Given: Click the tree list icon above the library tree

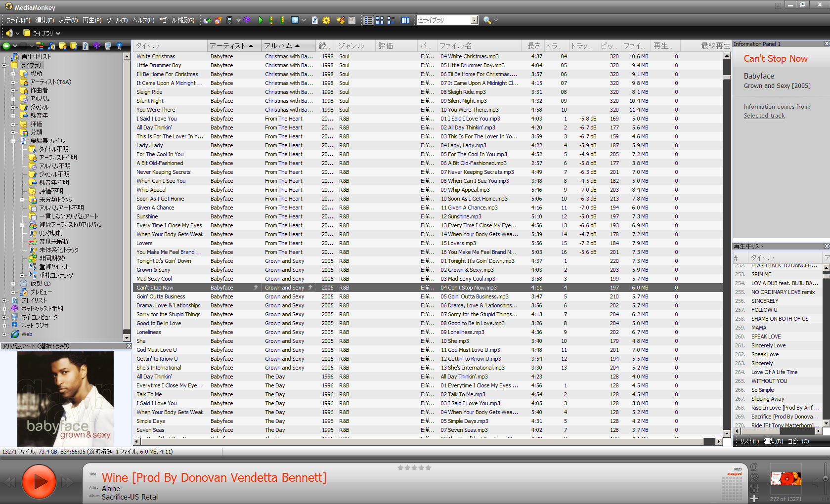Looking at the screenshot, I should 40,46.
